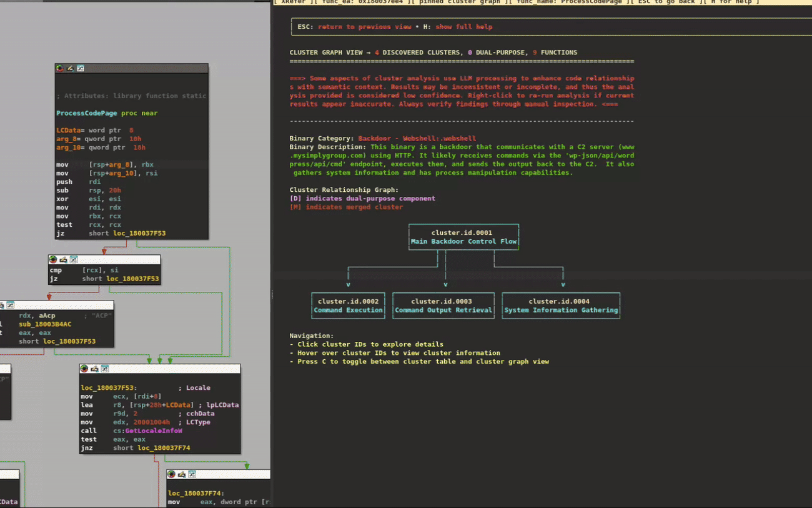This screenshot has width=812, height=508.
Task: Click the graph group icon on the ProcessCodePage block
Action: [81, 68]
